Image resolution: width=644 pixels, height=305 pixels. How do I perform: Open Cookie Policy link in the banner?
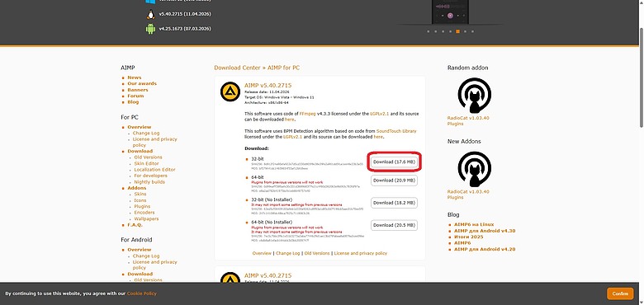pyautogui.click(x=142, y=293)
